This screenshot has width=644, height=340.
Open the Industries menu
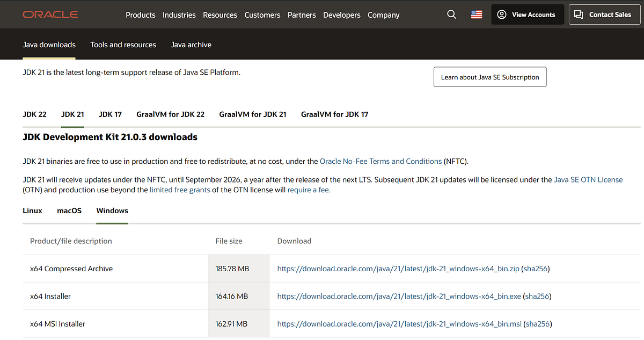tap(179, 15)
